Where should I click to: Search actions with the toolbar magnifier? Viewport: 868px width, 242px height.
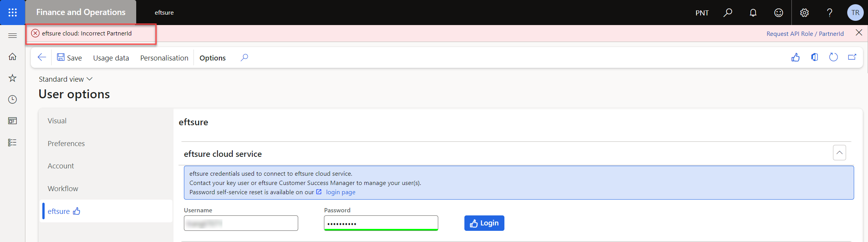[244, 57]
